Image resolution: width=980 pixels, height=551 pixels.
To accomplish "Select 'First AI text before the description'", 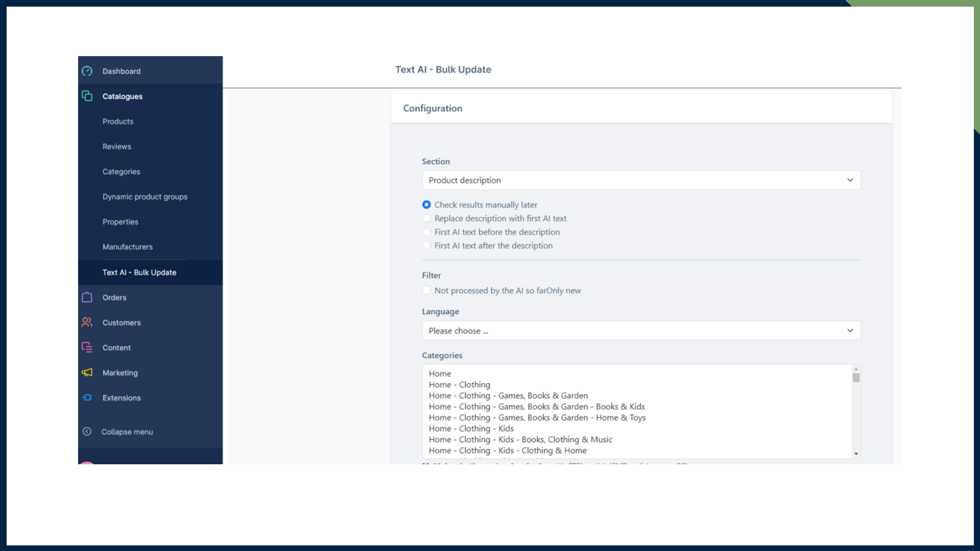I will (427, 232).
